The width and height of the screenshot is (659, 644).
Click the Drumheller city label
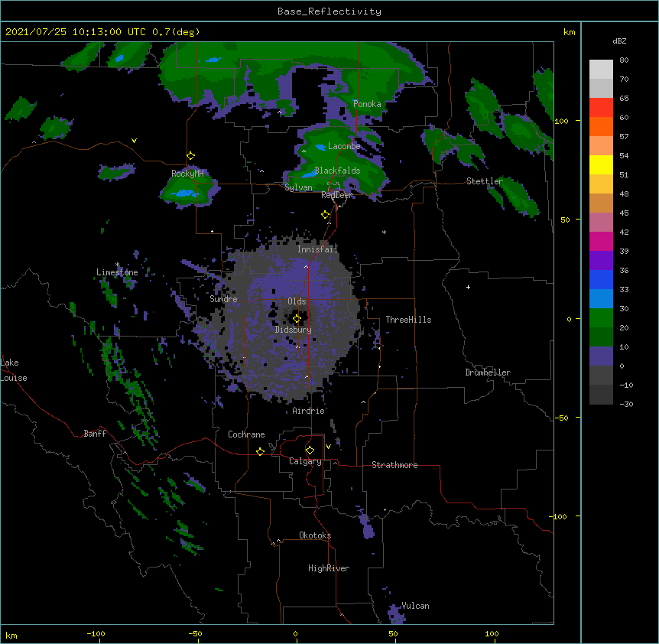[488, 372]
